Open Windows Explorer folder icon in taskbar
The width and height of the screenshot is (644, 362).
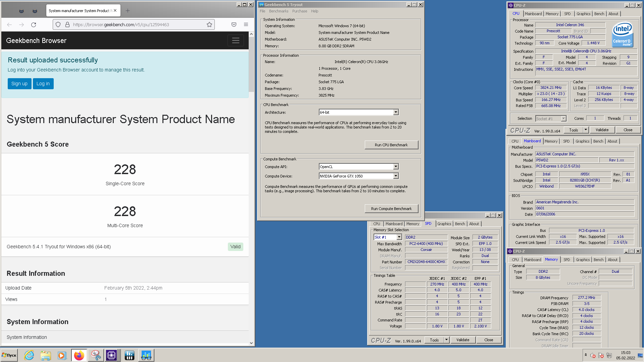coord(45,355)
